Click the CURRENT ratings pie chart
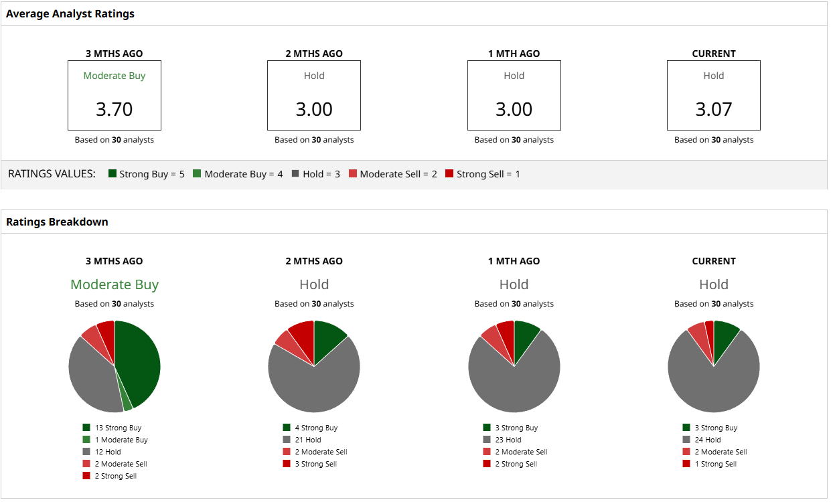This screenshot has height=504, width=833. coord(714,366)
